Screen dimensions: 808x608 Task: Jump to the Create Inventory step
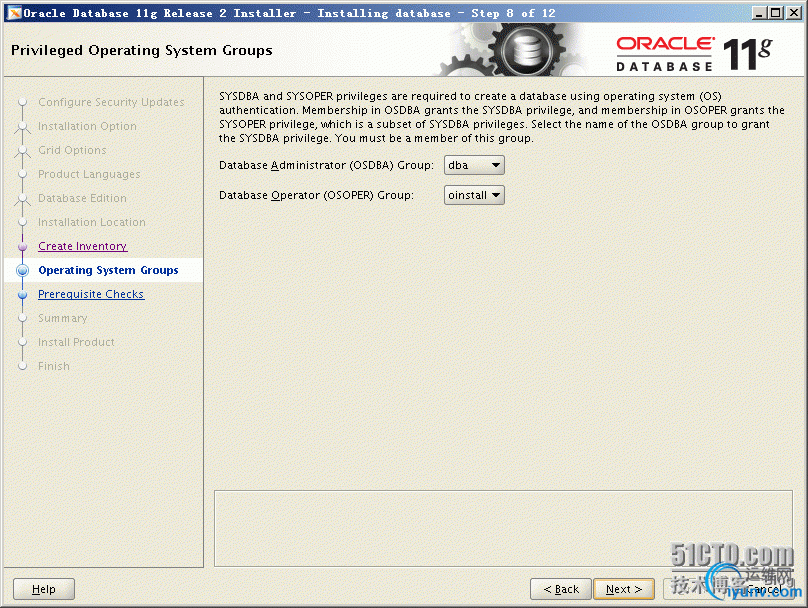tap(82, 246)
